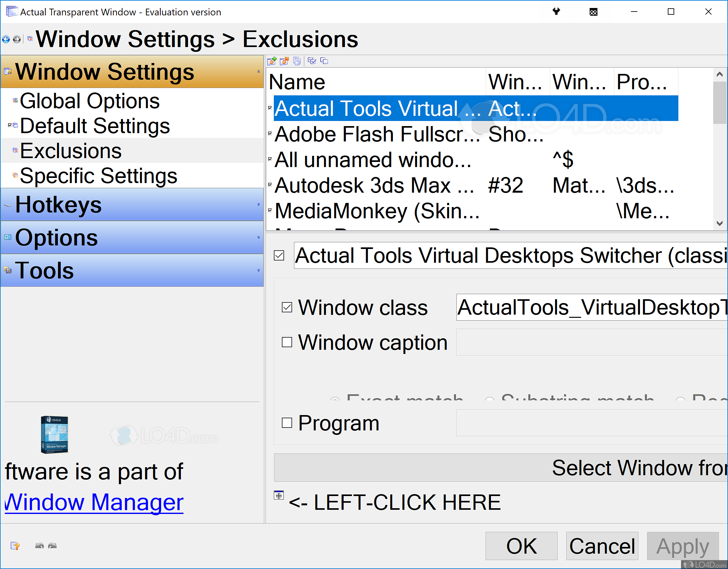This screenshot has height=569, width=728.
Task: Click the Program text field
Action: click(592, 423)
